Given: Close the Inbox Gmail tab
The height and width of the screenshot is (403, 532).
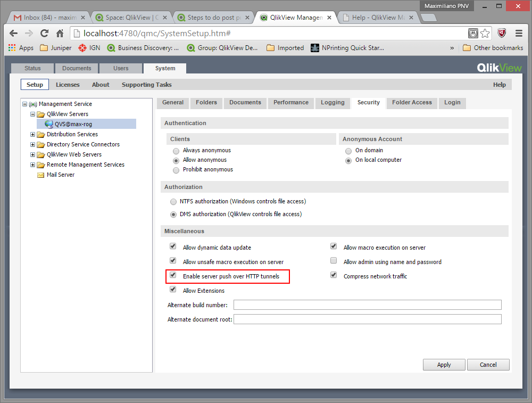Looking at the screenshot, I should 83,18.
